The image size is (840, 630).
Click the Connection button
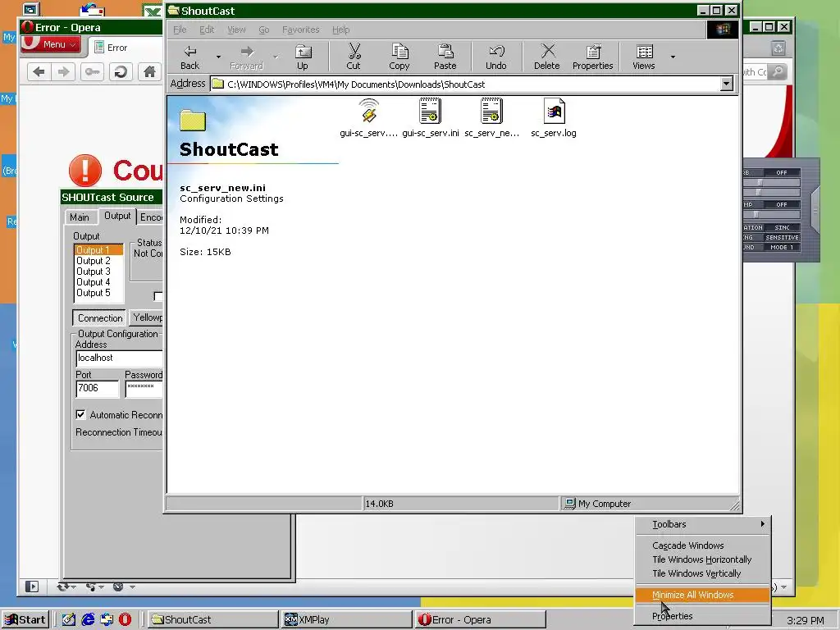click(99, 317)
